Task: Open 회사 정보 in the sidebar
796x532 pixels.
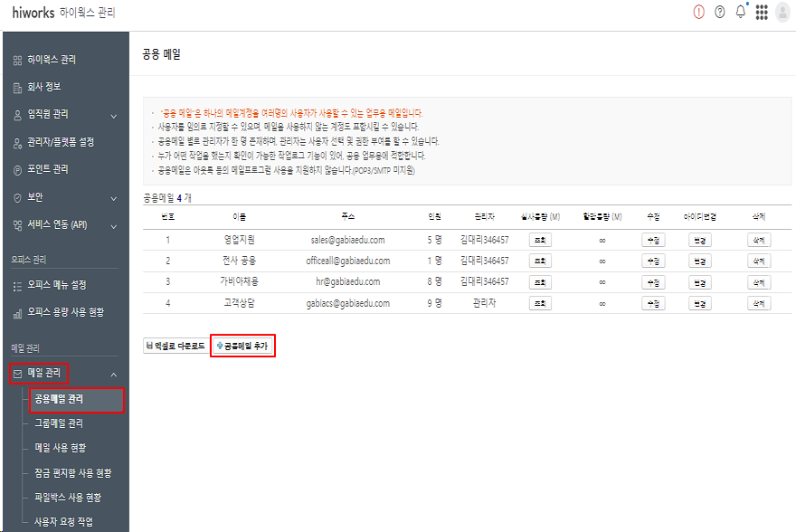Action: [x=44, y=87]
